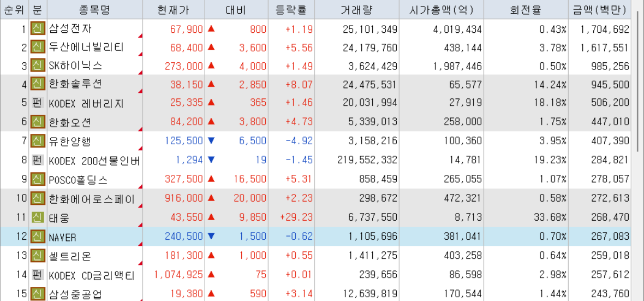644x301 pixels.
Task: Select the 한화솔루션 stock name
Action: 75,84
